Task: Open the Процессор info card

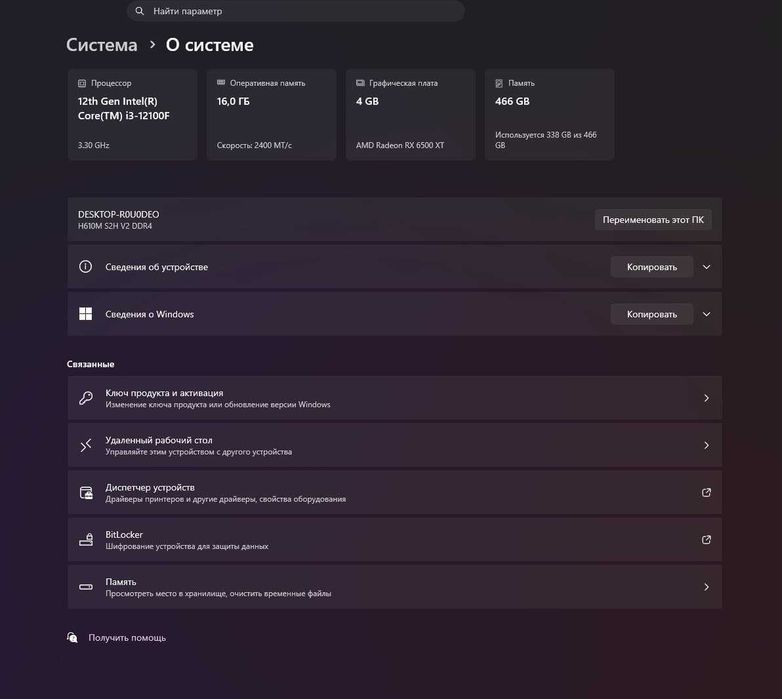Action: click(x=132, y=115)
